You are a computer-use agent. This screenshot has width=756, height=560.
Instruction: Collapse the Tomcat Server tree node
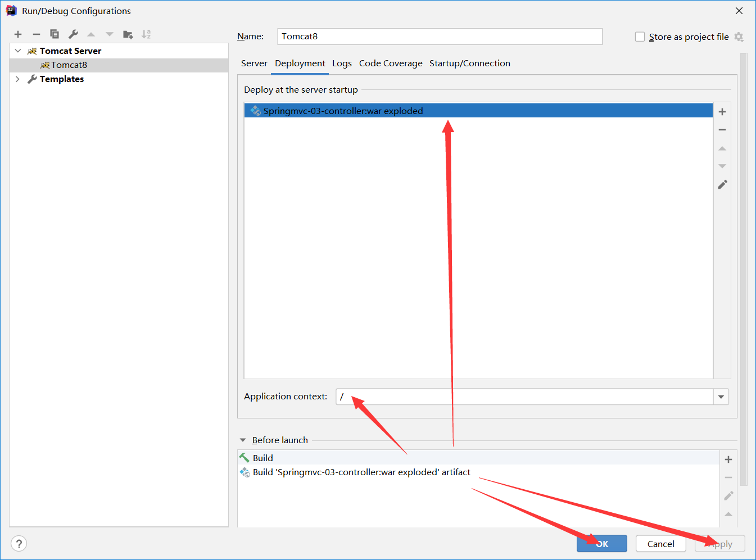pos(18,51)
